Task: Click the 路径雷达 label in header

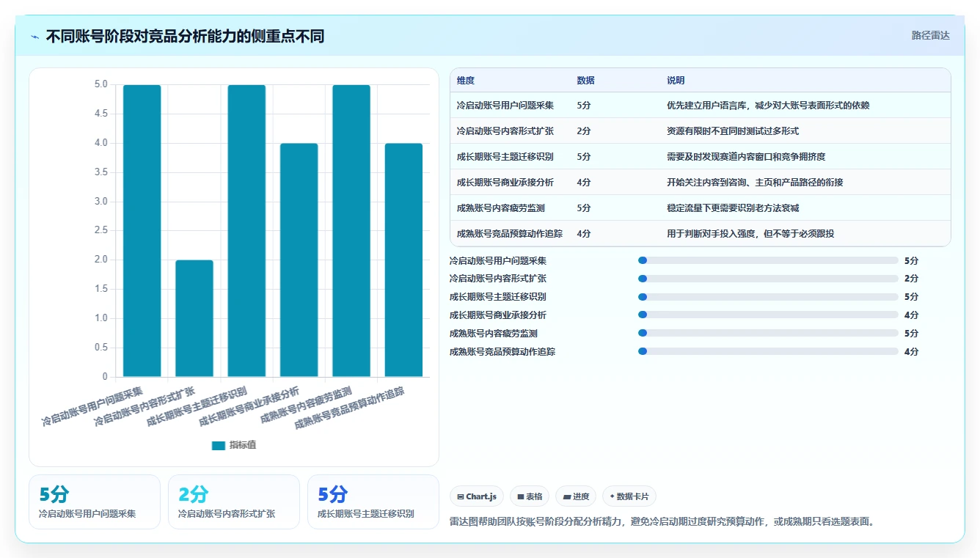Action: pos(930,35)
